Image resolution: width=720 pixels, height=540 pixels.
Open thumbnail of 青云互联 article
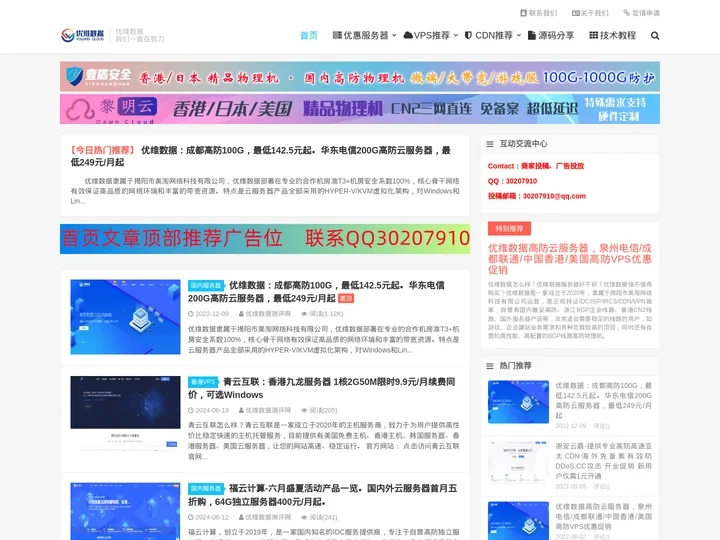click(x=125, y=413)
